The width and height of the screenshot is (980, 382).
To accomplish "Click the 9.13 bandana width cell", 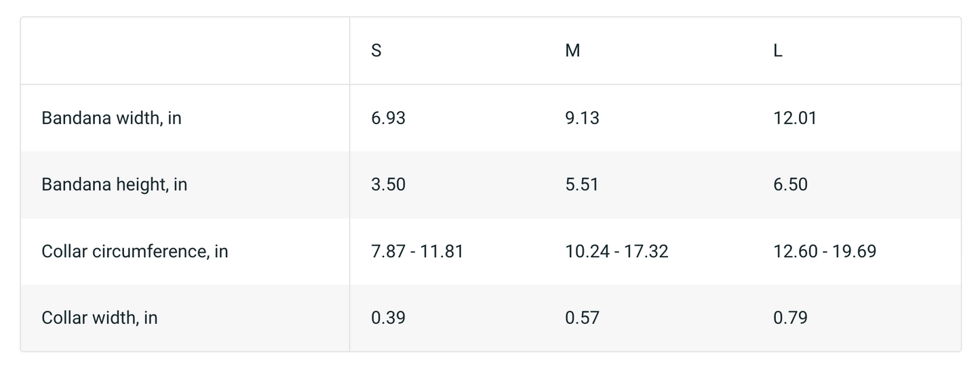I will pos(583,118).
